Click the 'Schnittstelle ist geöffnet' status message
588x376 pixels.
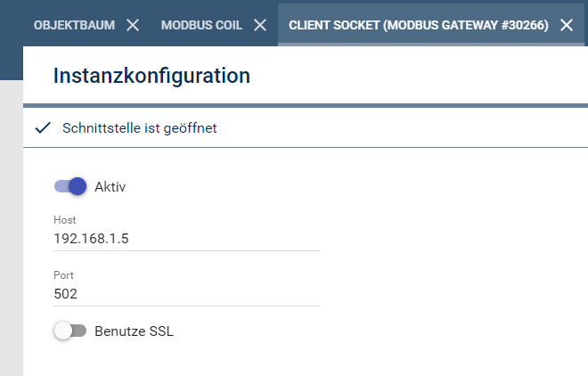[x=140, y=128]
